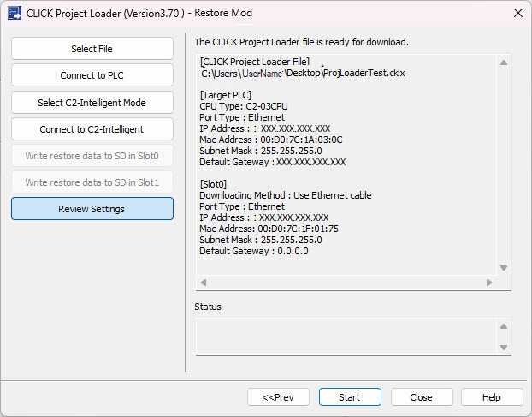Go to Connect to PLC step
This screenshot has height=417, width=532.
click(x=92, y=75)
